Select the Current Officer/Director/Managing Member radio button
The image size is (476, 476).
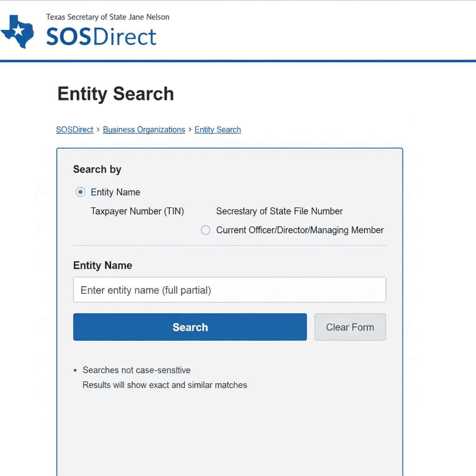coord(205,230)
